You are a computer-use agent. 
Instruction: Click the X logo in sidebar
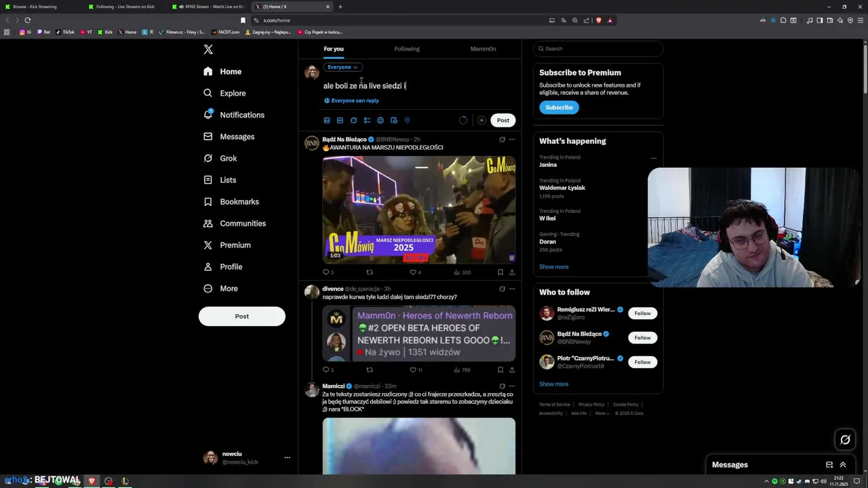208,49
